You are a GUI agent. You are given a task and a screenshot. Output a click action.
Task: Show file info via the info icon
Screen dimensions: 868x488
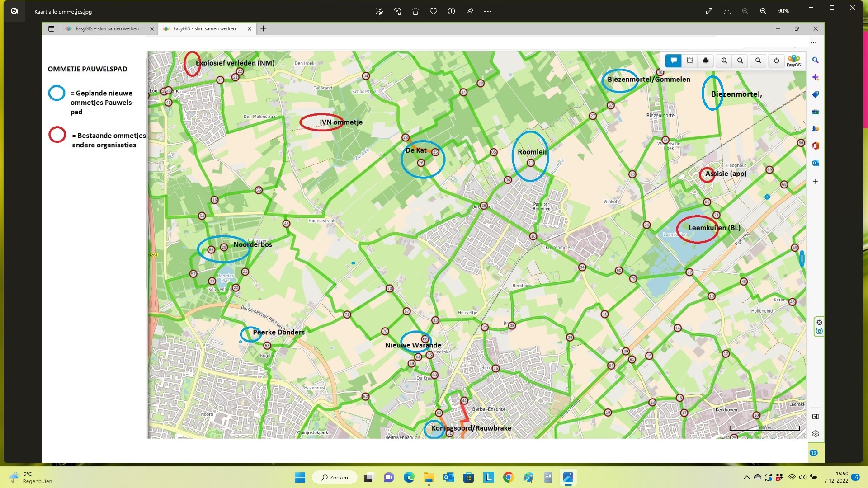pos(451,11)
